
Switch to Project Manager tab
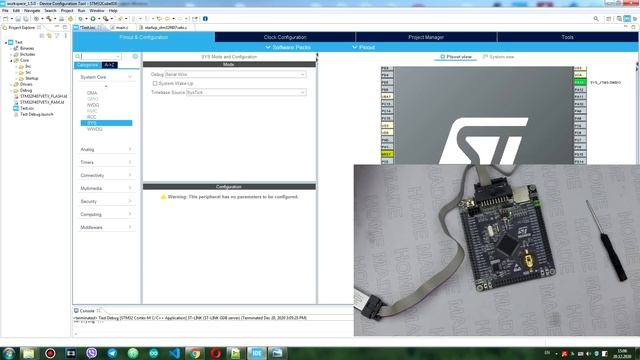click(x=426, y=37)
